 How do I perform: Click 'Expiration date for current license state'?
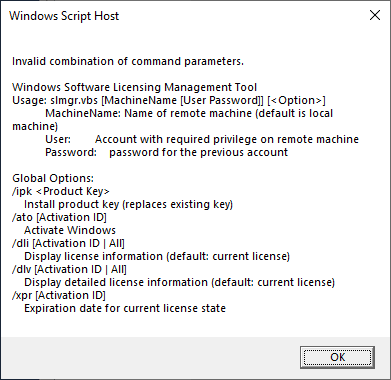125,308
